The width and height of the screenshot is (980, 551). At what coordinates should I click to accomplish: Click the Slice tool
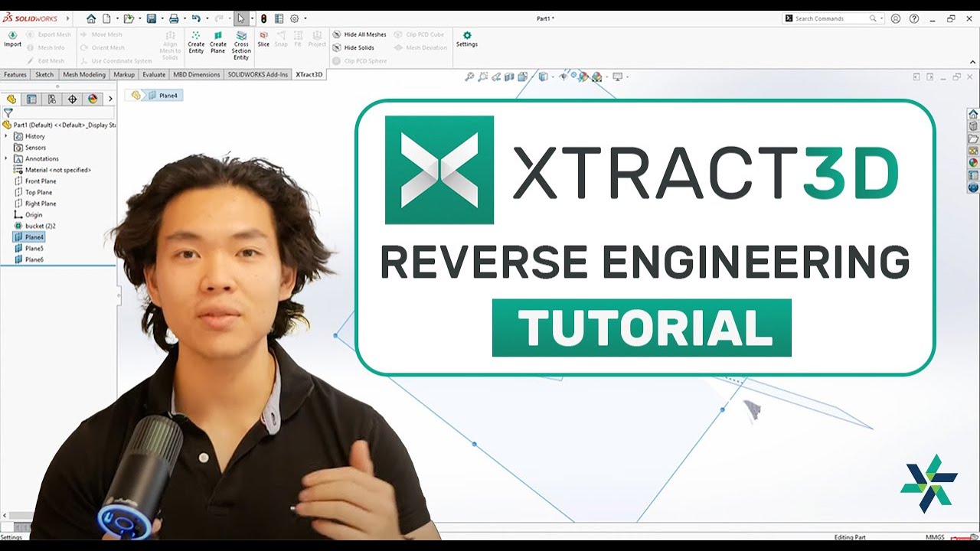point(263,39)
